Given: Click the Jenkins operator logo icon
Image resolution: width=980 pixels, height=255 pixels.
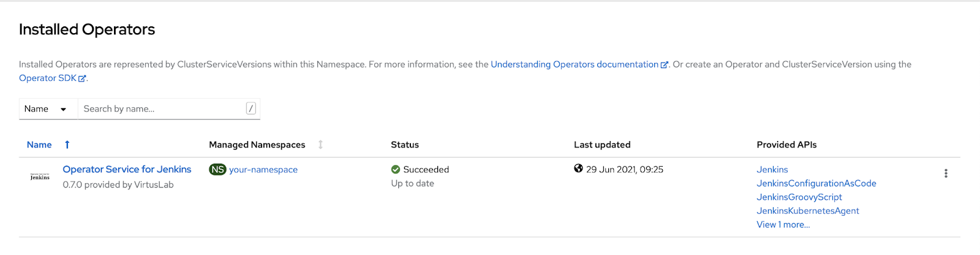Looking at the screenshot, I should pyautogui.click(x=40, y=177).
